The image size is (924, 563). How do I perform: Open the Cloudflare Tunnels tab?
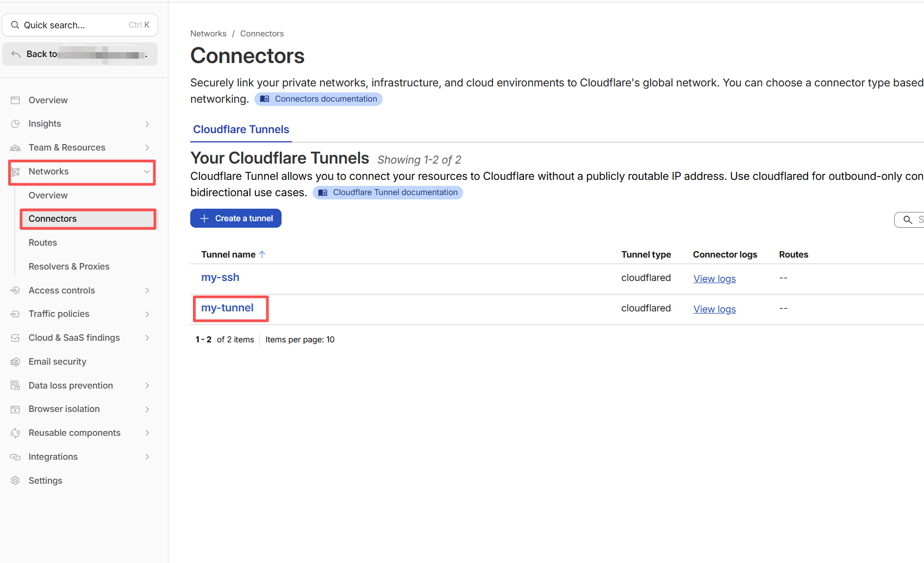241,130
